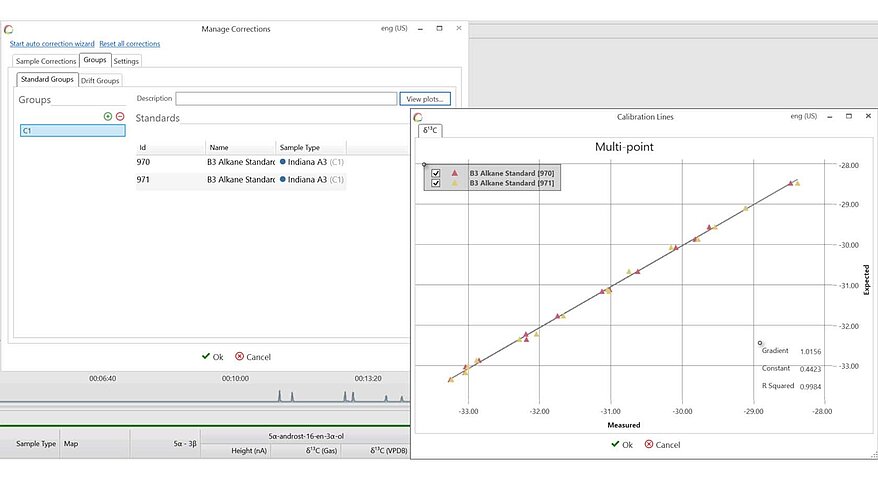Image resolution: width=878 pixels, height=493 pixels.
Task: Open the Settings tab
Action: [x=126, y=61]
